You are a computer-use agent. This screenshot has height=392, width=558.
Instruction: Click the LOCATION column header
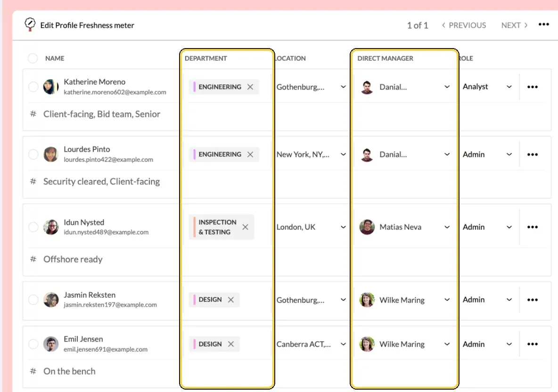pos(290,58)
